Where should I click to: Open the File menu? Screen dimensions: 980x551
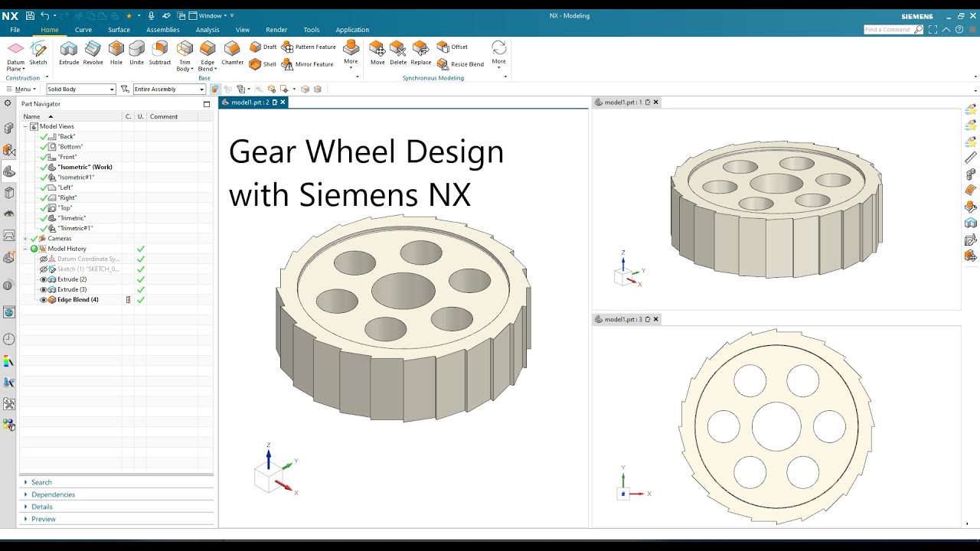15,30
